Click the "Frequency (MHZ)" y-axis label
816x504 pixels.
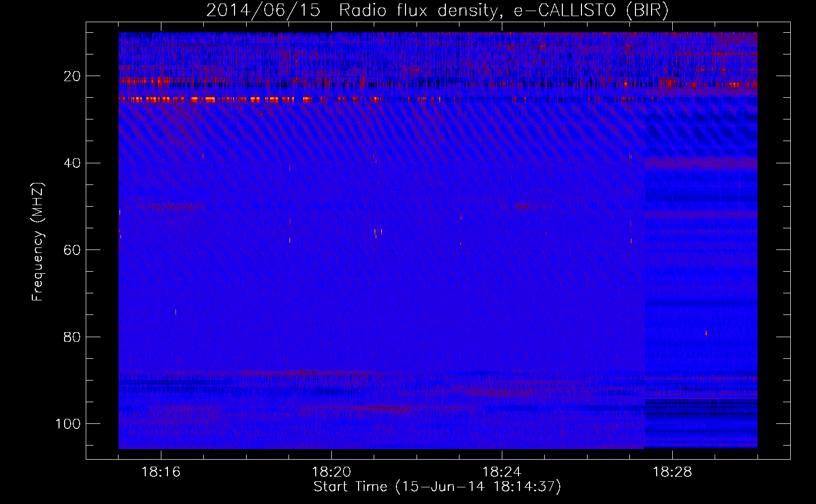coord(38,242)
